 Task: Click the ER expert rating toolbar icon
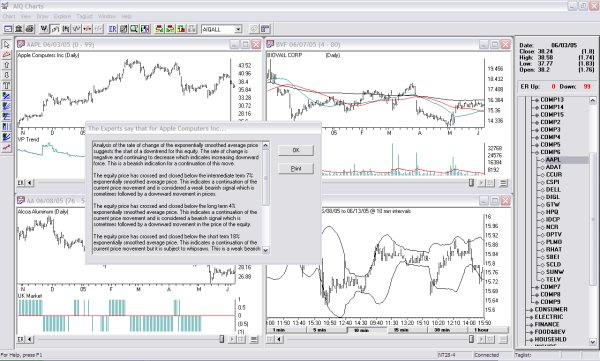click(x=112, y=29)
